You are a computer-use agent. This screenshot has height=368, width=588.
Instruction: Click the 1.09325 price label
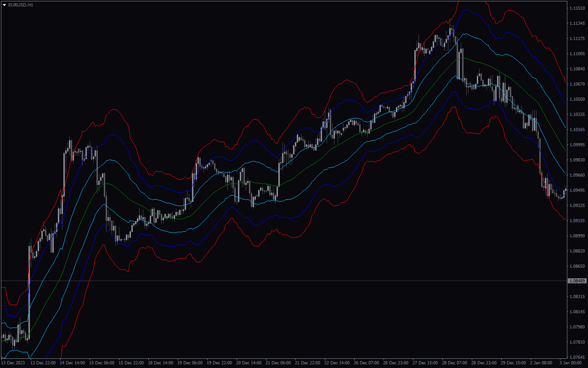[577, 206]
